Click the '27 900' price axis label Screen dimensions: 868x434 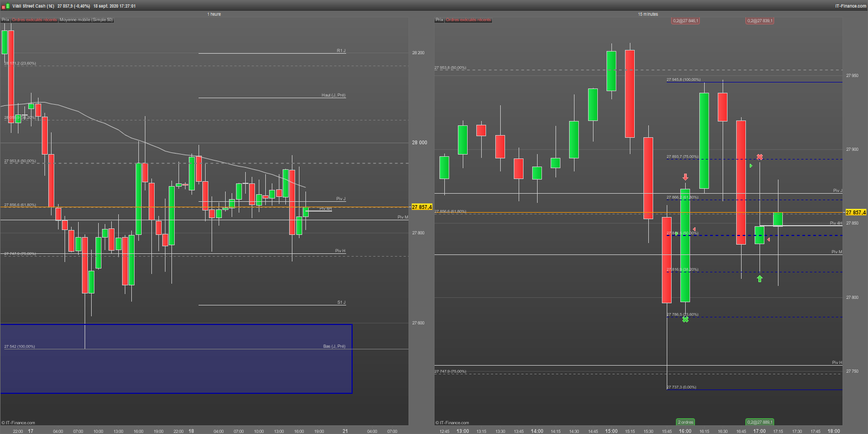click(x=852, y=149)
